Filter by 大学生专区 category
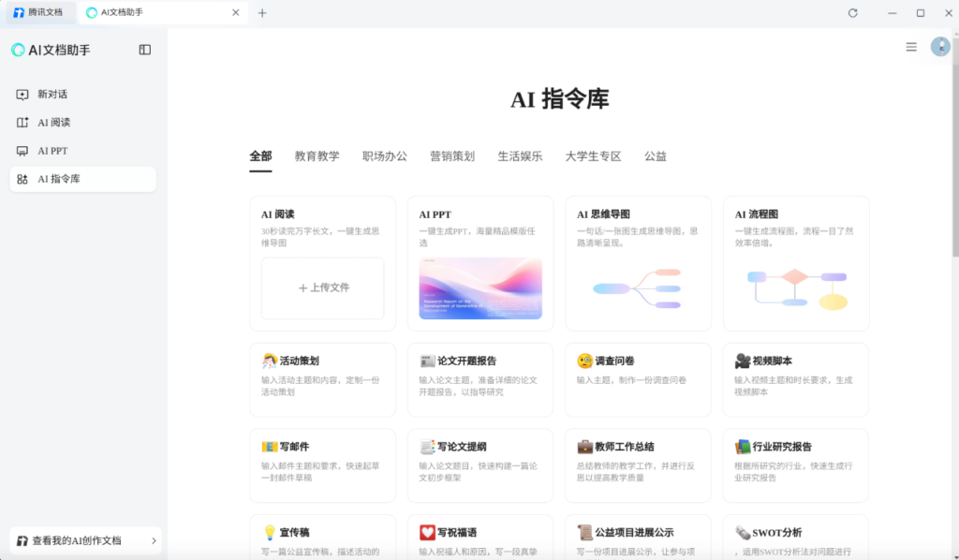This screenshot has width=959, height=560. pyautogui.click(x=593, y=156)
